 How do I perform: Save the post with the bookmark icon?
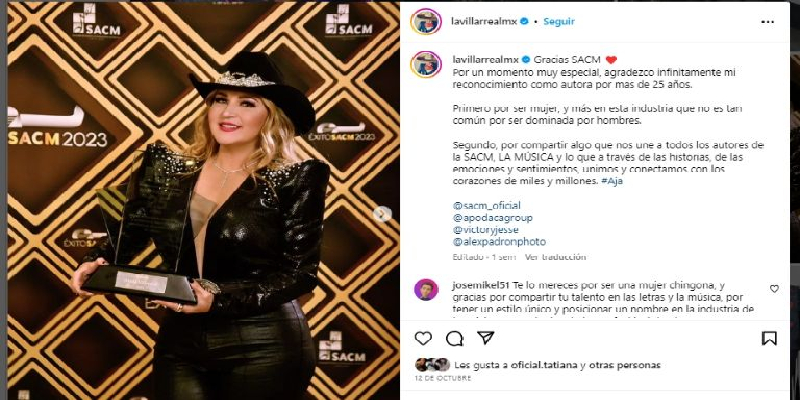(769, 338)
